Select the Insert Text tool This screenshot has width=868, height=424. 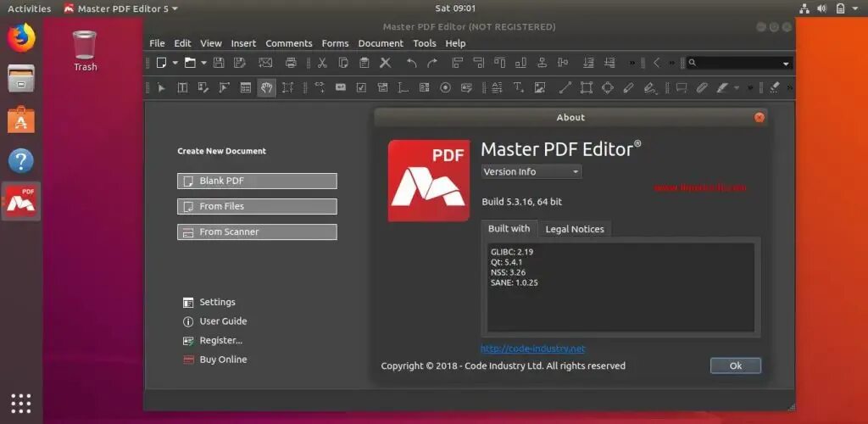pyautogui.click(x=518, y=87)
